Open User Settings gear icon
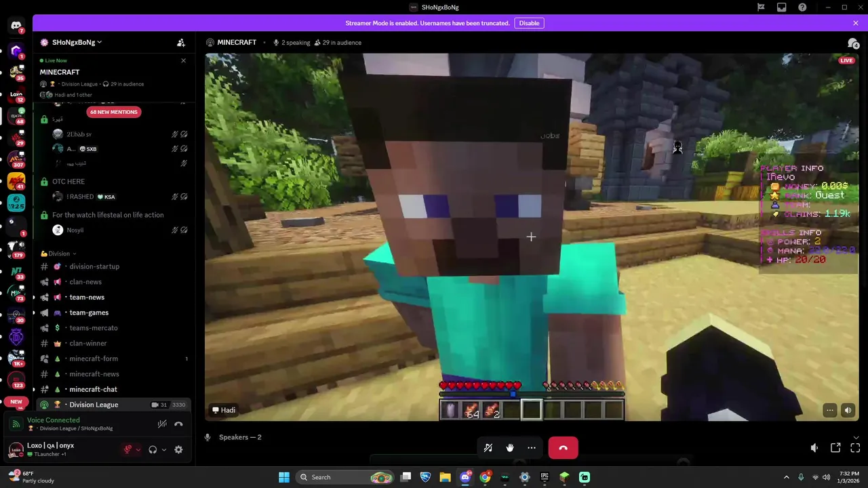Viewport: 868px width, 488px height. pos(178,450)
